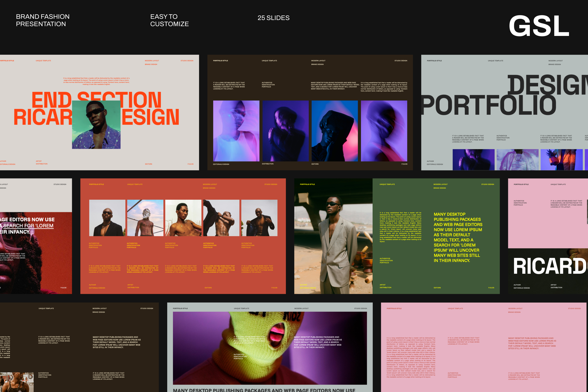
Task: Click the man in sunglasses photo on green background
Action: click(x=96, y=125)
